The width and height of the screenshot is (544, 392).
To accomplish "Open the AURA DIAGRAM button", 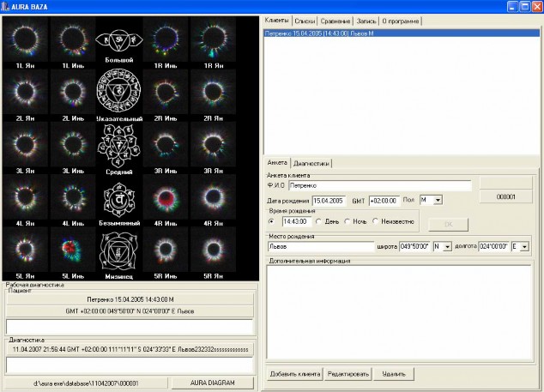I will pyautogui.click(x=212, y=383).
